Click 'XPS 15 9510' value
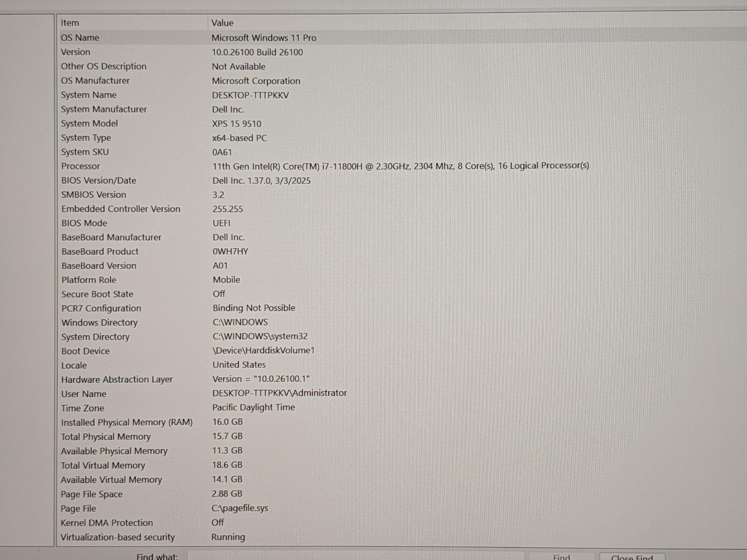The height and width of the screenshot is (560, 747). pyautogui.click(x=237, y=124)
